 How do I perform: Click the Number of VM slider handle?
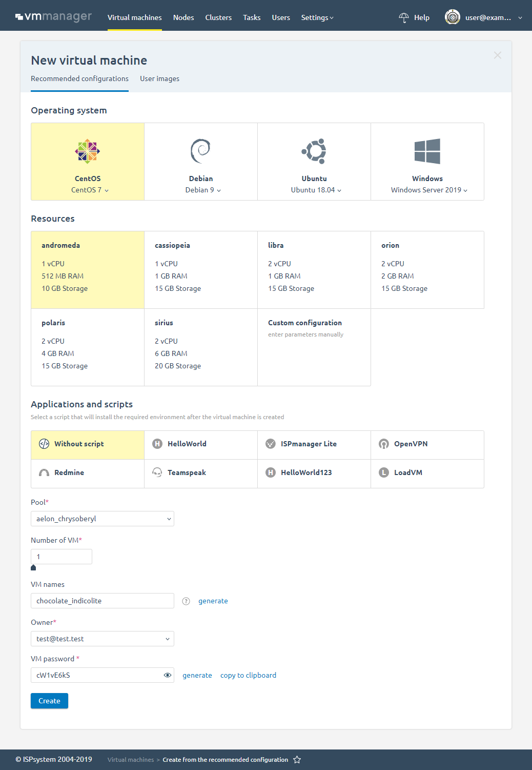(x=33, y=567)
